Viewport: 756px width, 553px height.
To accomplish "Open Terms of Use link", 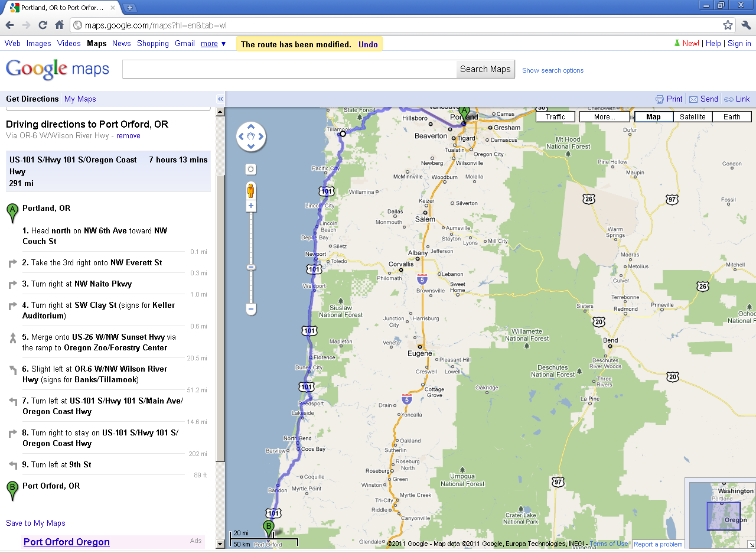I will pyautogui.click(x=609, y=544).
